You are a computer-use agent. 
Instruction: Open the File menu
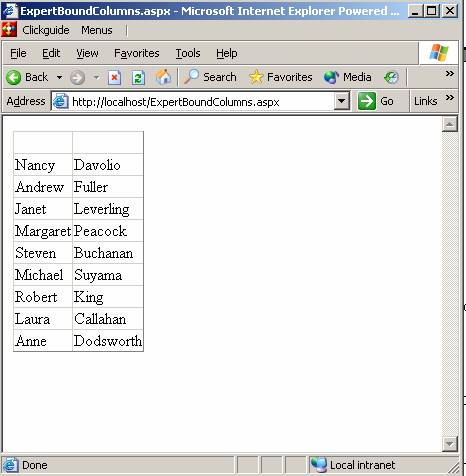[18, 53]
